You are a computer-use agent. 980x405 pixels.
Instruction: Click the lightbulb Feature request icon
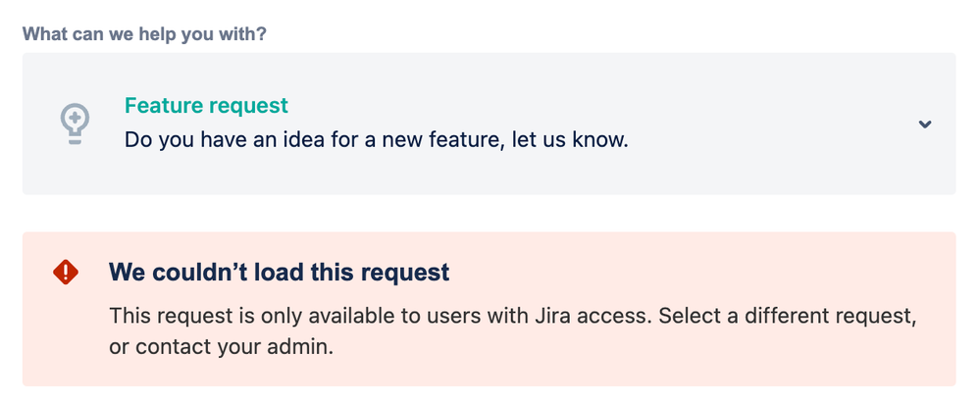(x=75, y=124)
